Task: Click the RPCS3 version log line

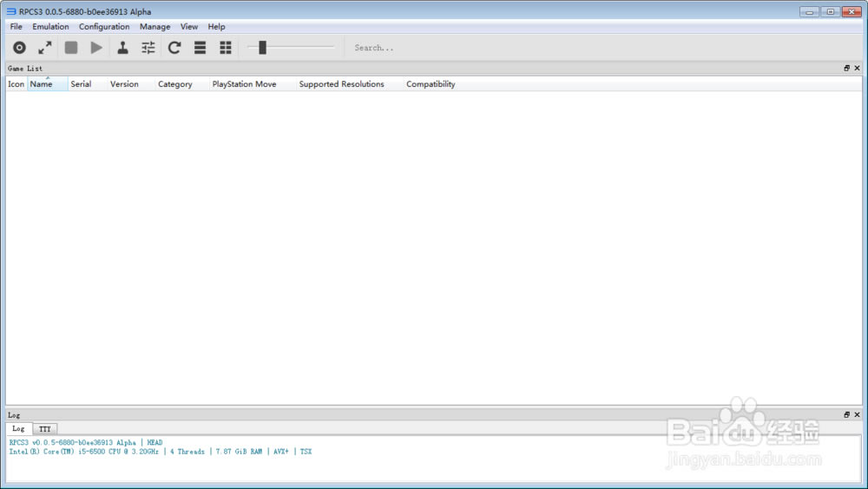Action: [x=86, y=442]
